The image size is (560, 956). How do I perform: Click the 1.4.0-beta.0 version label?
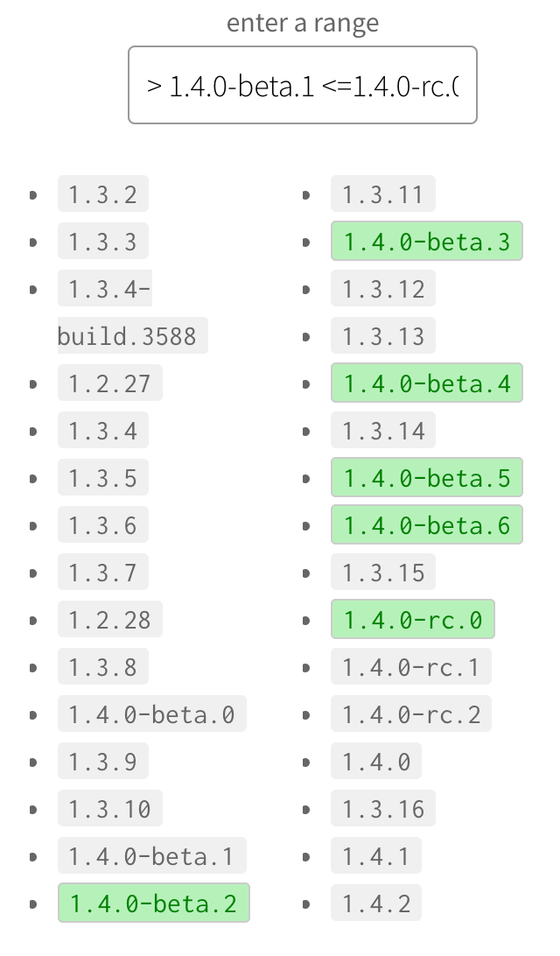tap(153, 713)
